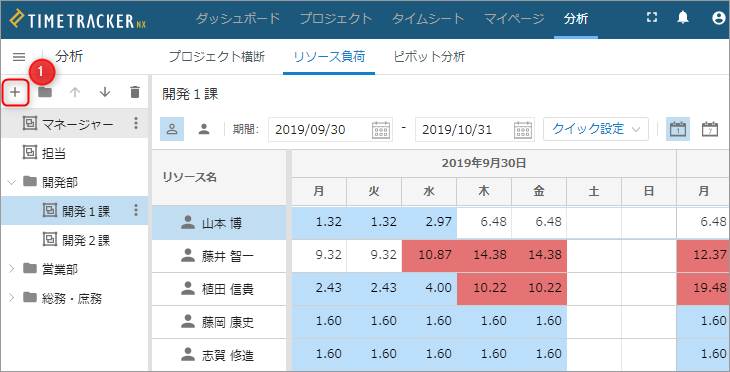Delete selected view with trash icon
This screenshot has height=372, width=730.
point(135,92)
